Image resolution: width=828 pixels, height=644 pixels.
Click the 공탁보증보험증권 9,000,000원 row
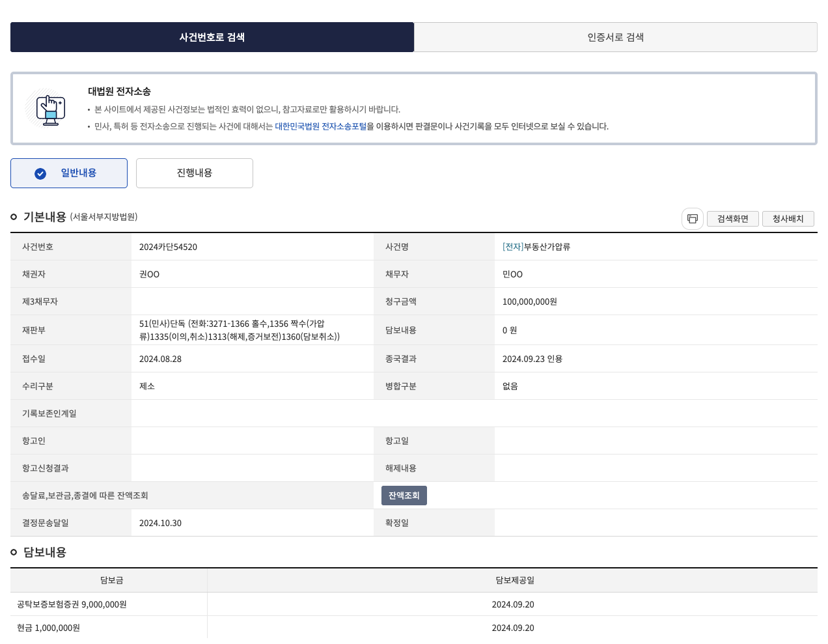[72, 604]
